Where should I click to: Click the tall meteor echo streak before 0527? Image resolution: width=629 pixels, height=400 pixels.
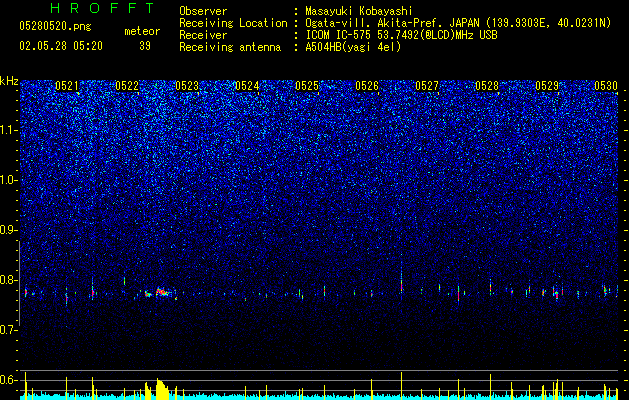[401, 277]
